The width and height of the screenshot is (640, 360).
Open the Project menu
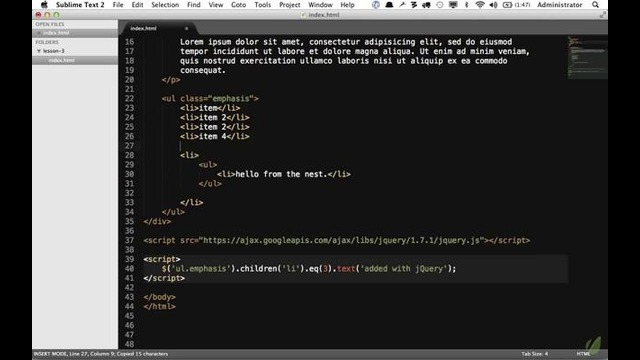pyautogui.click(x=289, y=5)
